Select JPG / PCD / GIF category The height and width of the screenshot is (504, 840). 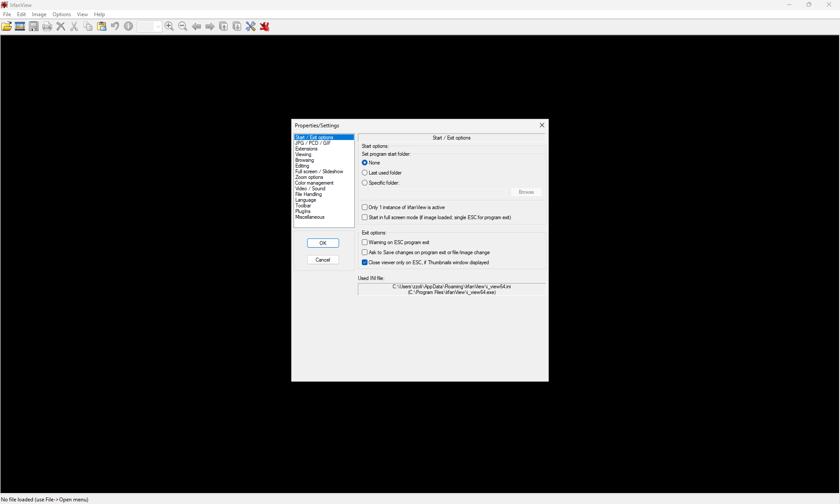coord(324,143)
